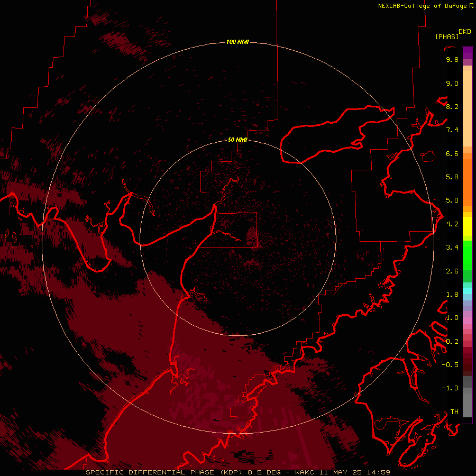Click the 5.0 value on the color scale
Screen dimensions: 476x476
point(452,200)
